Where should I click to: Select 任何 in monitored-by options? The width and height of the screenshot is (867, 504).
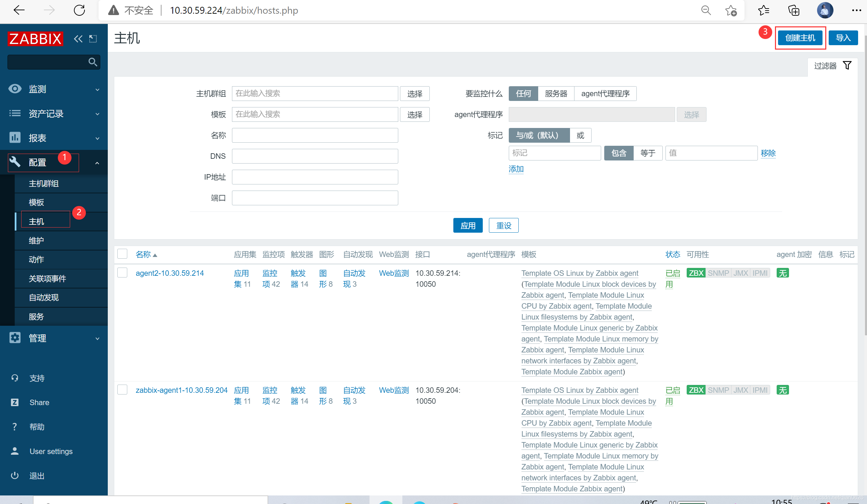pyautogui.click(x=523, y=93)
